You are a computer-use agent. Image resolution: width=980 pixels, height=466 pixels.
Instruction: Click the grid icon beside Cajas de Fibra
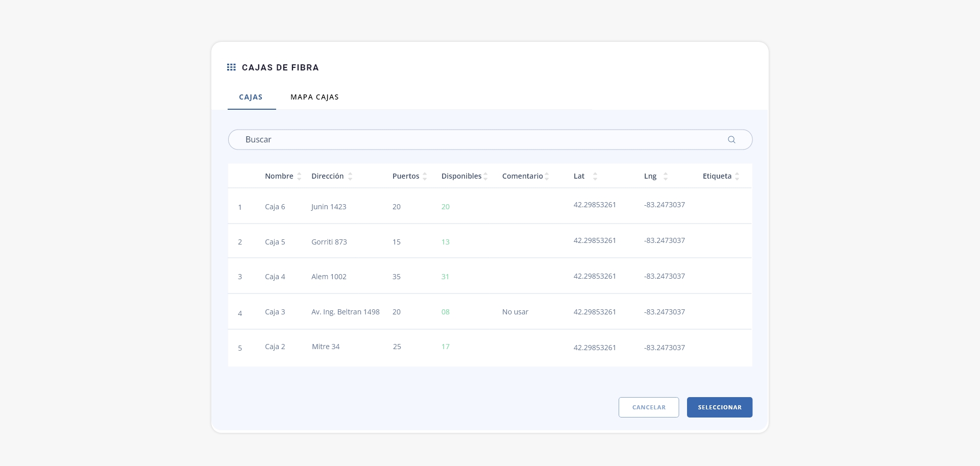tap(231, 67)
